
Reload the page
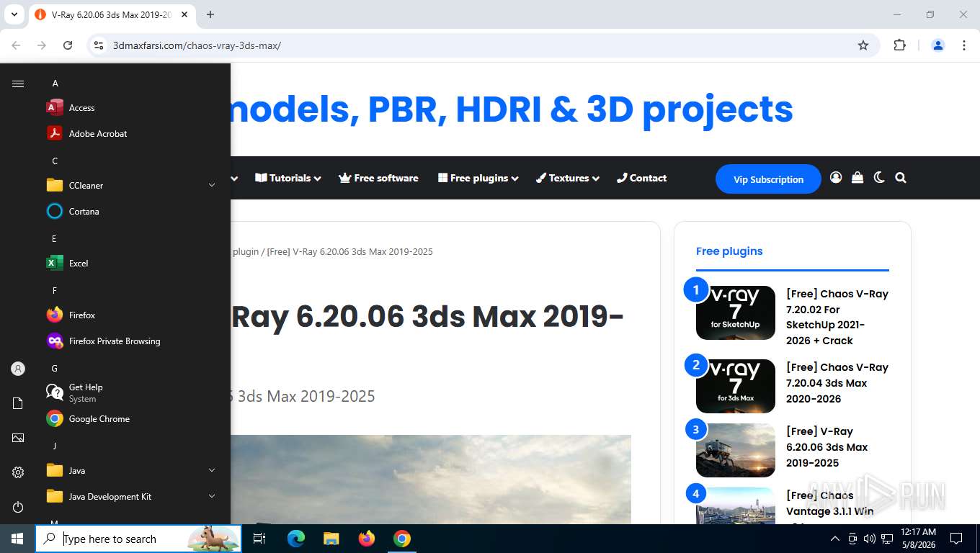[68, 45]
